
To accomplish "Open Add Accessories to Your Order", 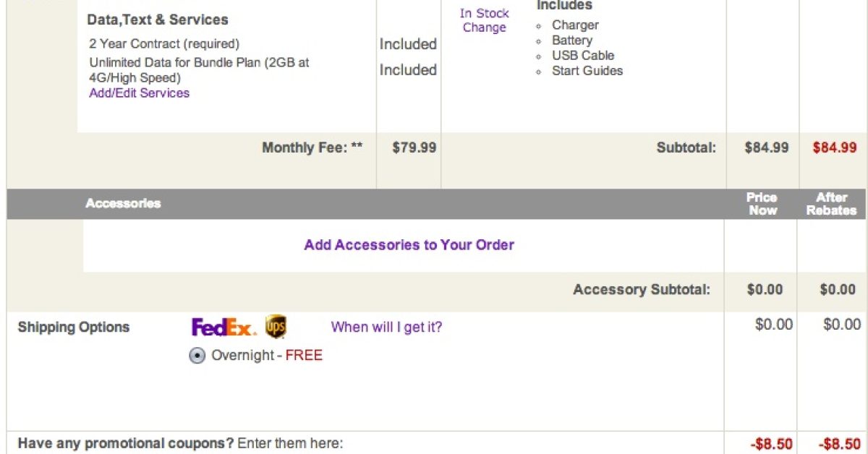I will tap(409, 245).
